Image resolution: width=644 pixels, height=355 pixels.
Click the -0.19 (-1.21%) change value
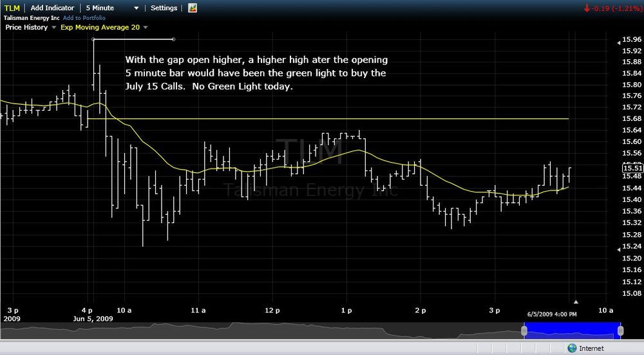(x=617, y=8)
